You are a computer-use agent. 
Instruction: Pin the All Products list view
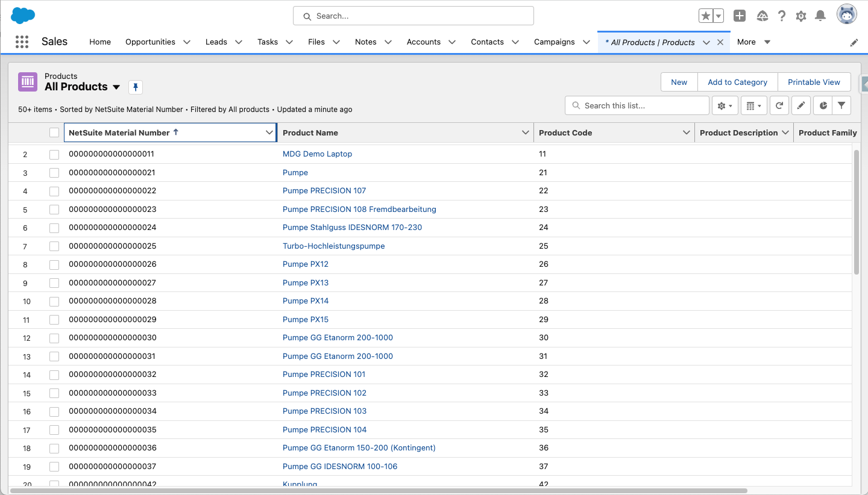coord(136,87)
